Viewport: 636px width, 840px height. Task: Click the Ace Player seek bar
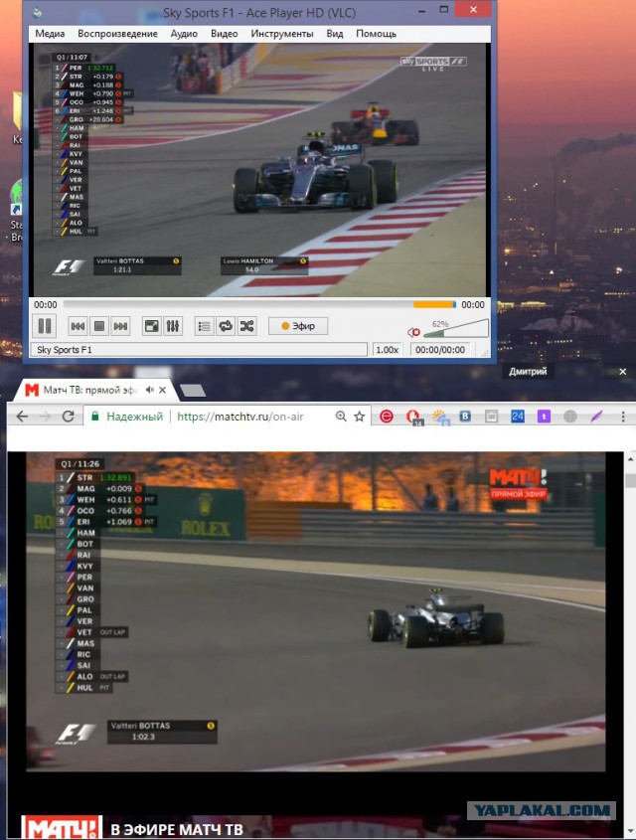click(x=259, y=304)
